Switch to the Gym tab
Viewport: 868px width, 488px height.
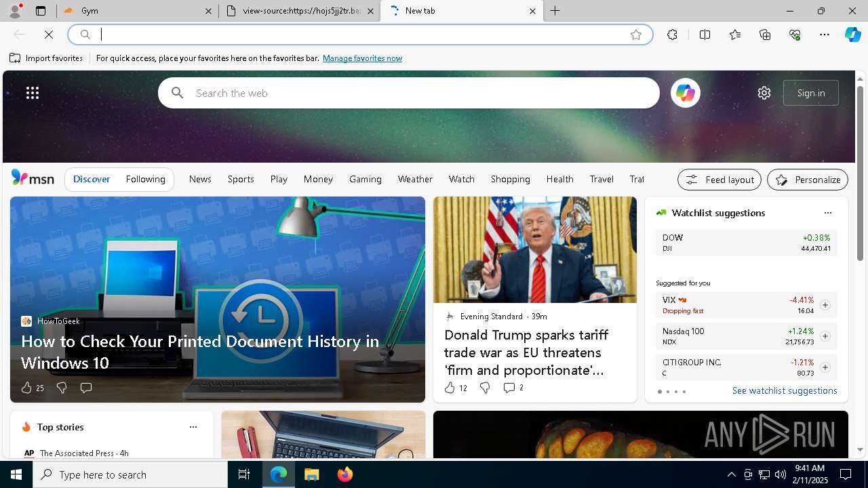(x=138, y=11)
